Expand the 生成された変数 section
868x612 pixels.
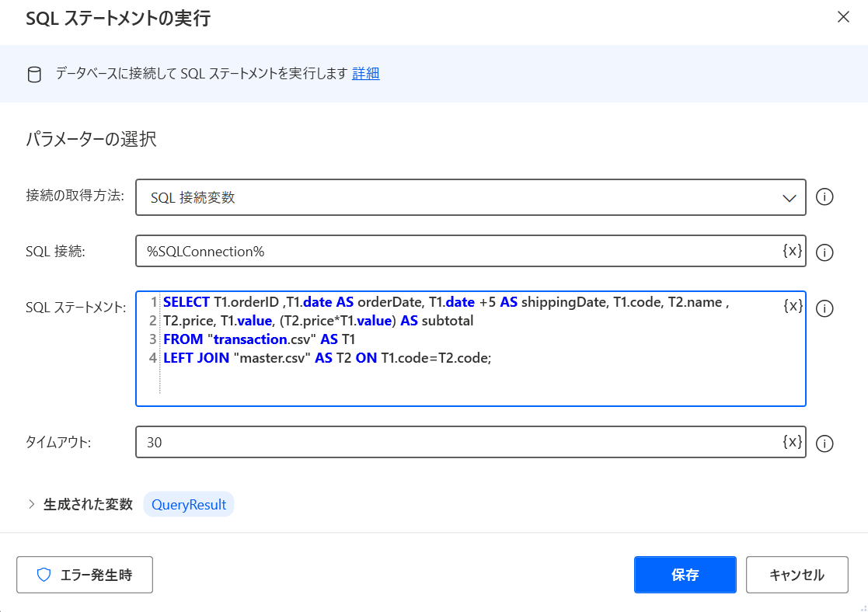(32, 504)
